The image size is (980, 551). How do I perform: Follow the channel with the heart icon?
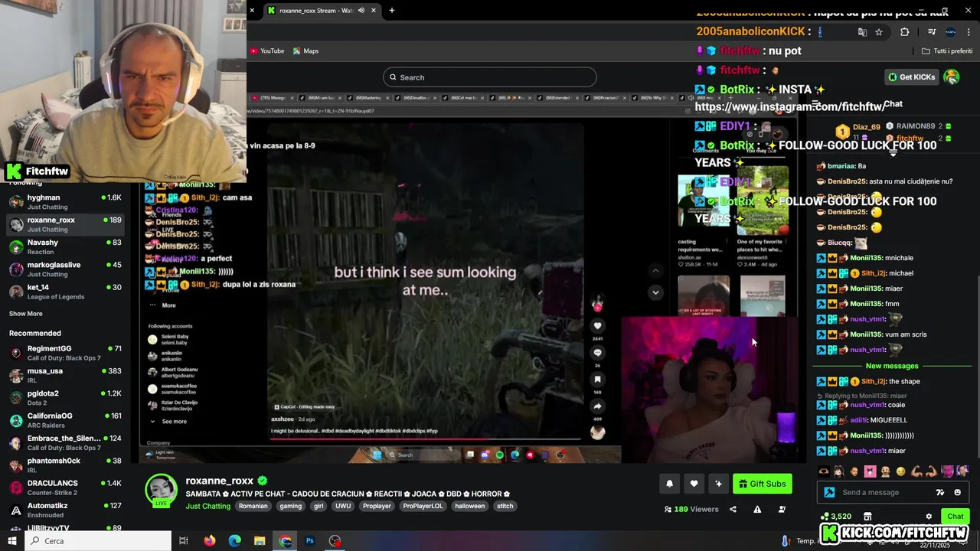pyautogui.click(x=694, y=484)
